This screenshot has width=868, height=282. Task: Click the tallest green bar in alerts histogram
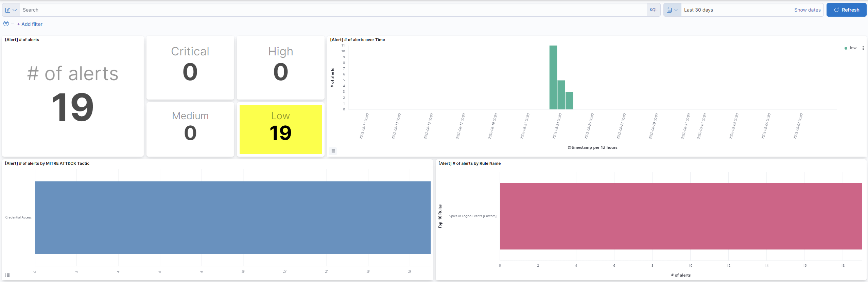point(553,77)
